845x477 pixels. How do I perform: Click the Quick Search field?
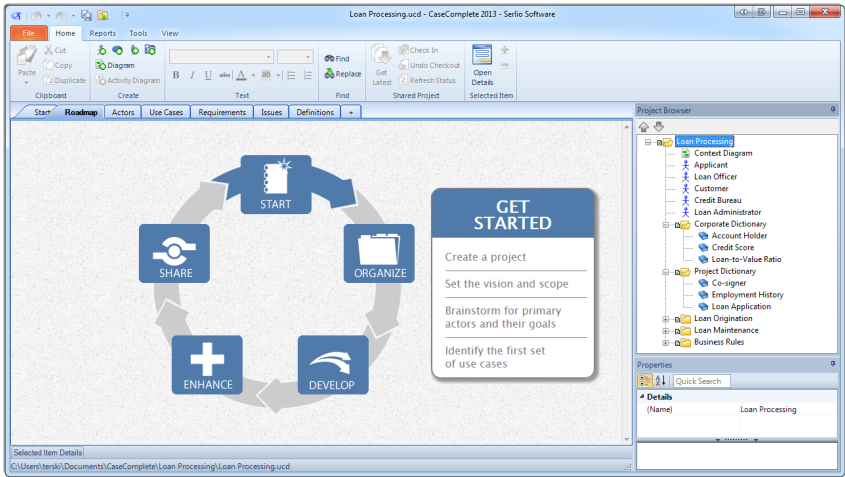pyautogui.click(x=701, y=381)
